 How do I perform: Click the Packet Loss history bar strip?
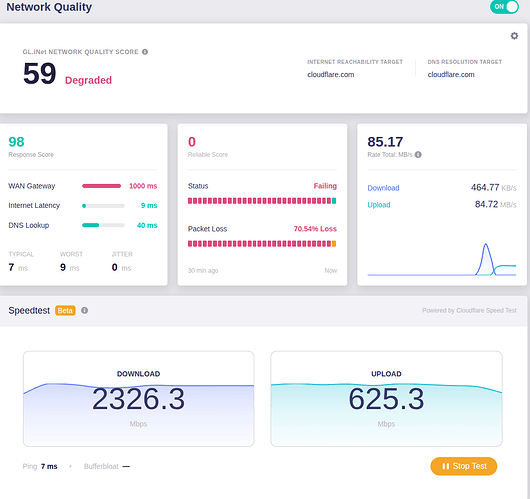click(262, 243)
